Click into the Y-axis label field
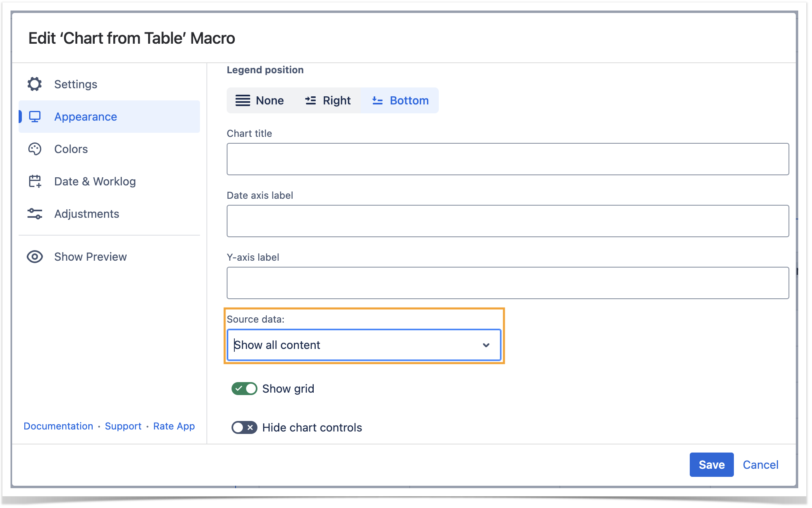812x508 pixels. 507,283
